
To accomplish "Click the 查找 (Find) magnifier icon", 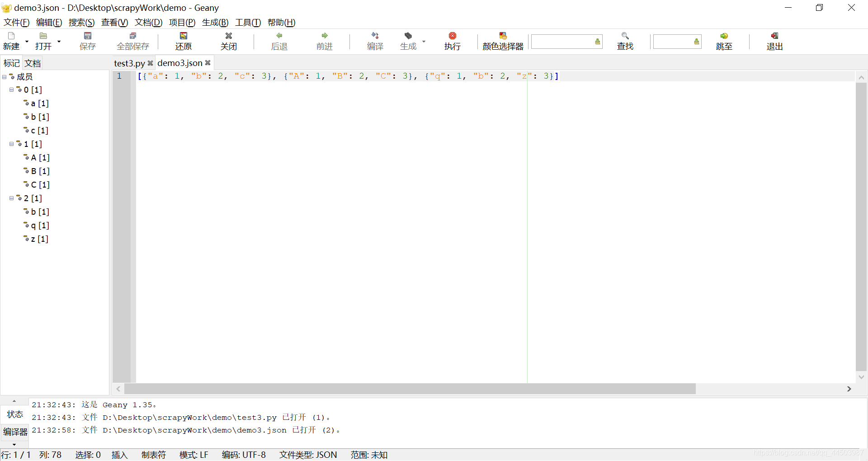I will (x=625, y=42).
